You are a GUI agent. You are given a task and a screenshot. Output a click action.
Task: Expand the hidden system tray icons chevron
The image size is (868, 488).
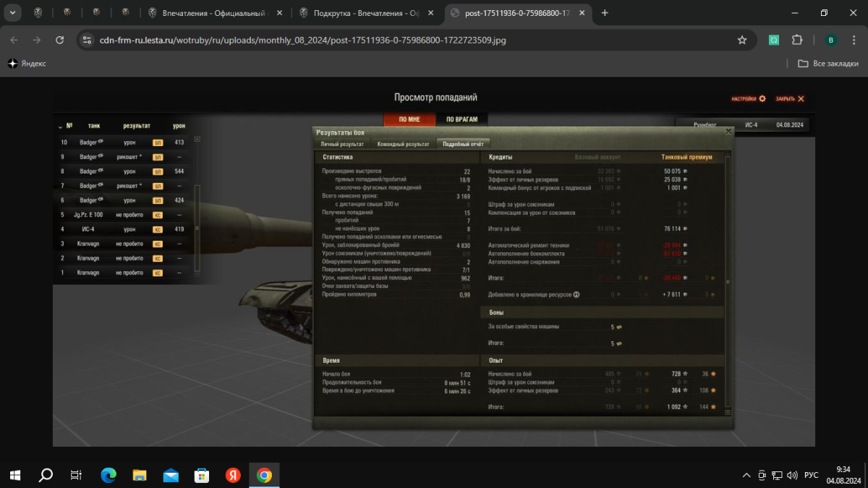[x=746, y=475]
